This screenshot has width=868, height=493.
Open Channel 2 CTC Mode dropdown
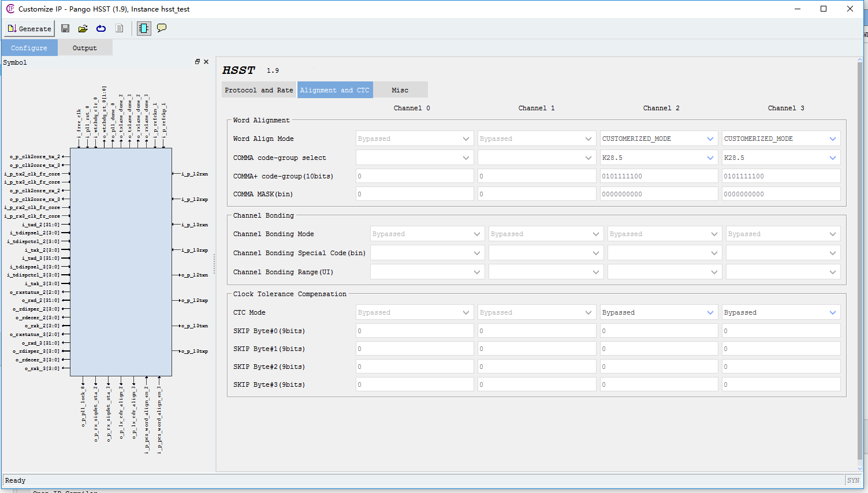coord(659,312)
